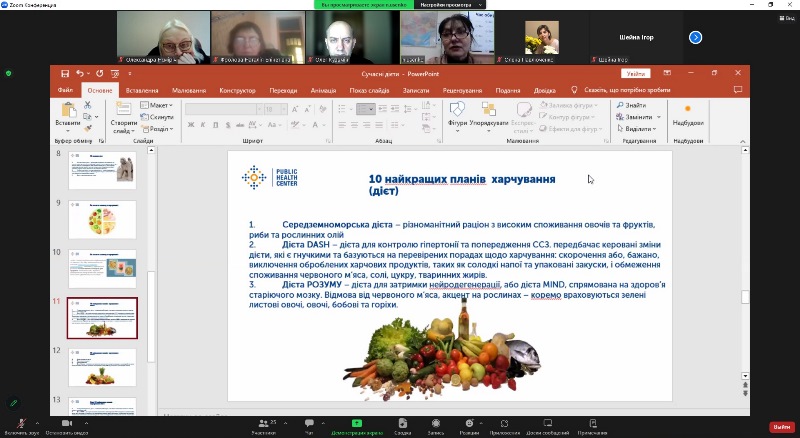Open the Zoom Настройки просмотра dropdown
The image size is (800, 438).
click(x=451, y=5)
